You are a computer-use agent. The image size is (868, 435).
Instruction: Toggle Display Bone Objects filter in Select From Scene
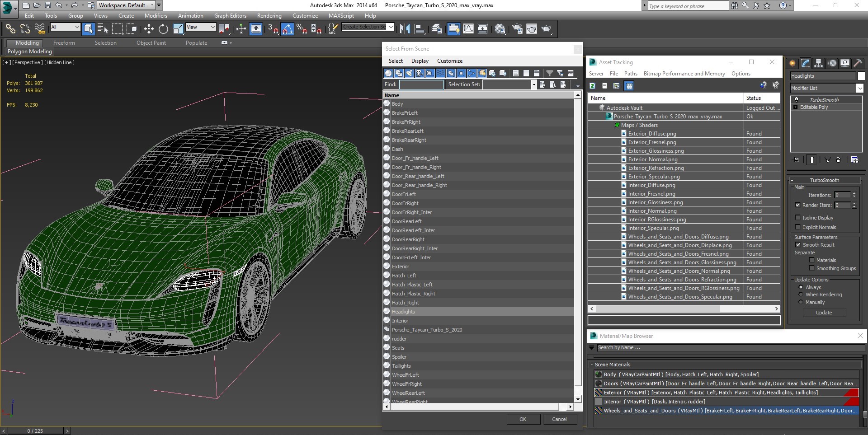(472, 73)
